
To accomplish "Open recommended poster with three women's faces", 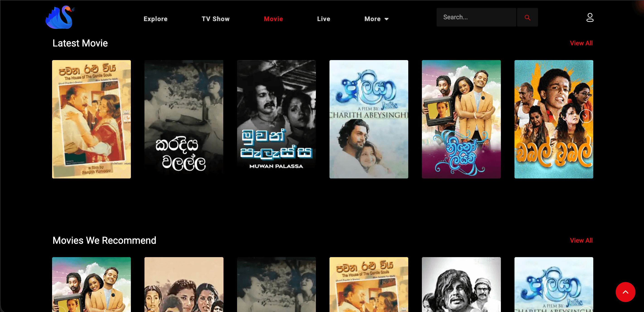I will [x=184, y=285].
